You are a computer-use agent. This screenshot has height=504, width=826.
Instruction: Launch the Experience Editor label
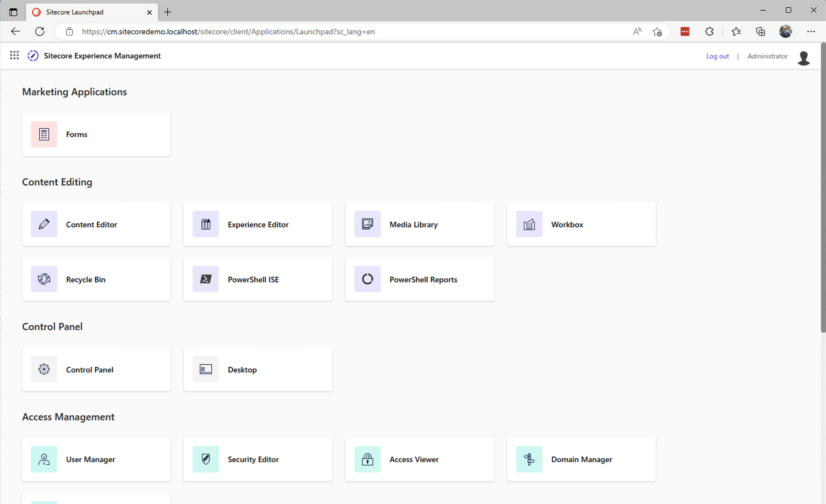tap(258, 224)
